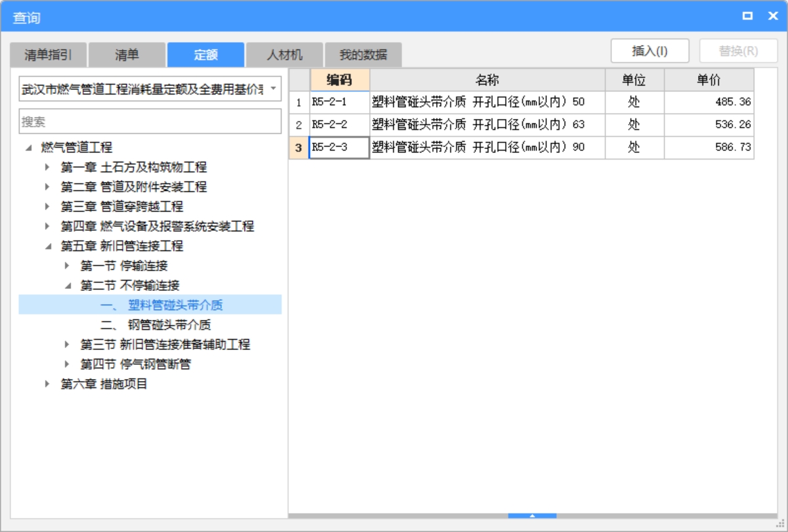Click row number 3 header
The width and height of the screenshot is (788, 532).
pyautogui.click(x=299, y=147)
